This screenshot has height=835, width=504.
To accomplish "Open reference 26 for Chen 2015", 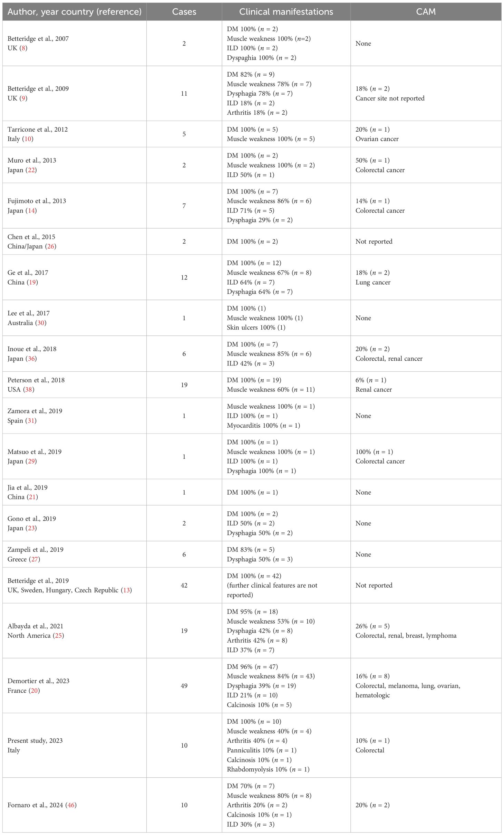I will [x=51, y=247].
